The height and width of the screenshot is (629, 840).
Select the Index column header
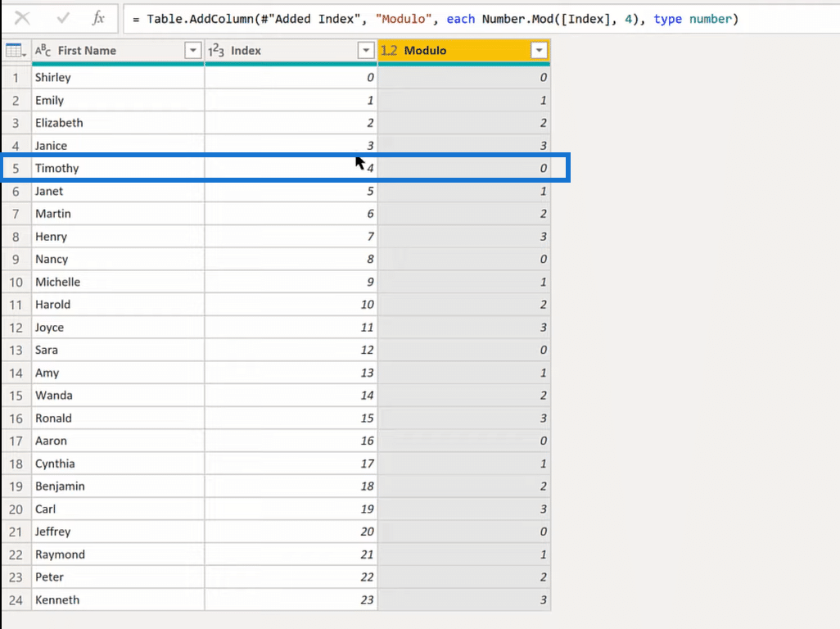point(291,50)
